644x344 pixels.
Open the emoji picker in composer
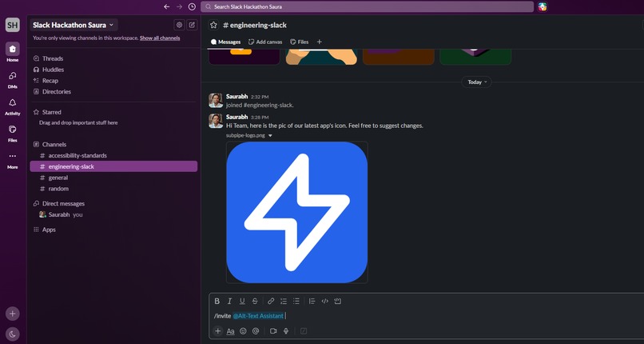(243, 331)
